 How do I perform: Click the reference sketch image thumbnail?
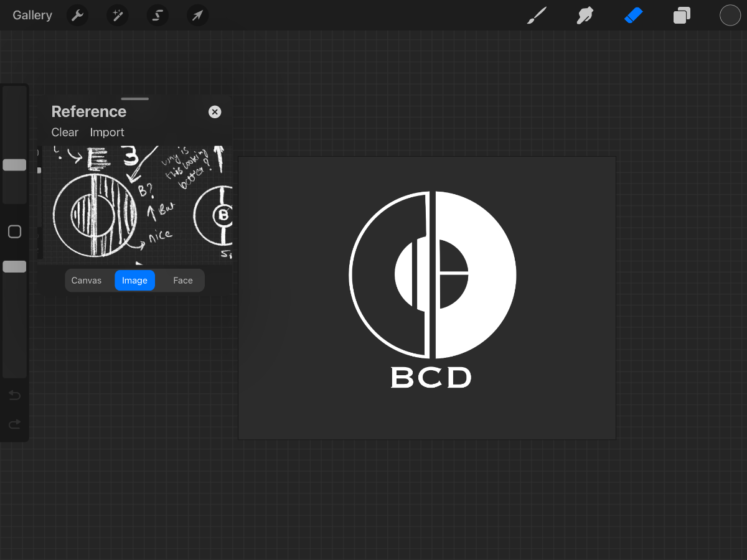tap(134, 203)
